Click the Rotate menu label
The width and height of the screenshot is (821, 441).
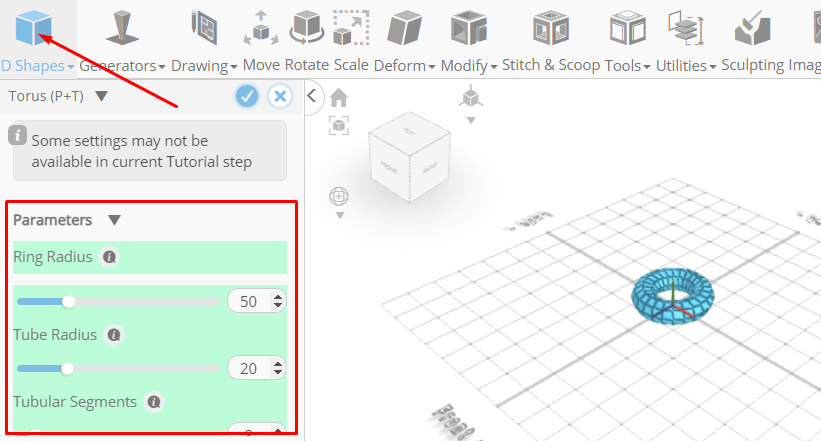point(307,65)
